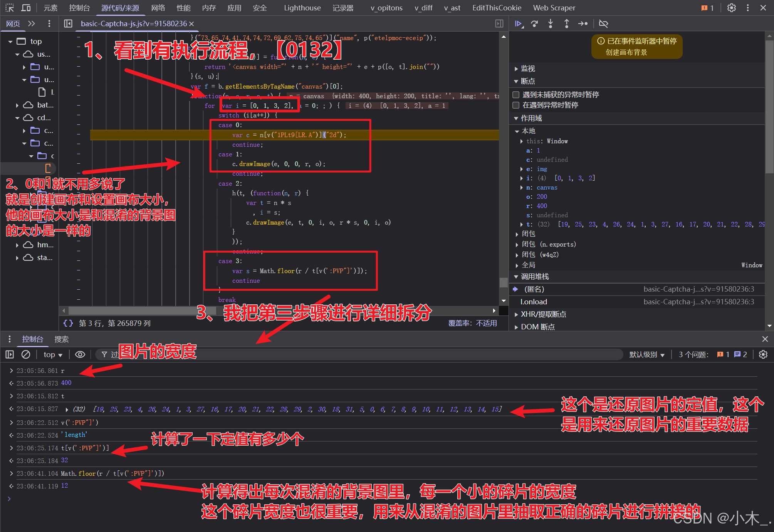Click the clear console icon
Screen dimensions: 774x532
click(x=26, y=354)
